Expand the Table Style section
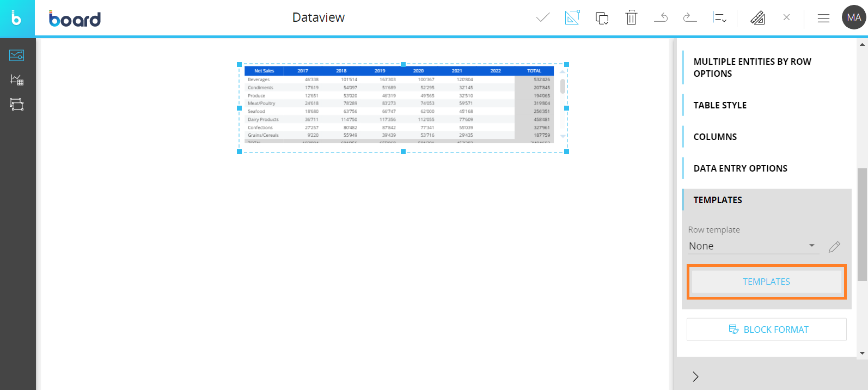Screen dimensions: 868x390 click(720, 105)
